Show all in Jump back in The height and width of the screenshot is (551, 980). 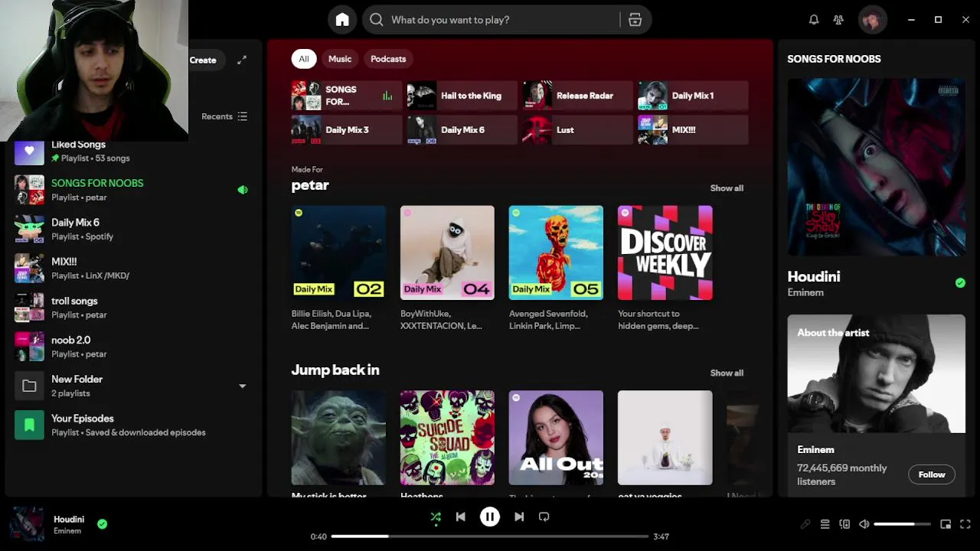727,373
